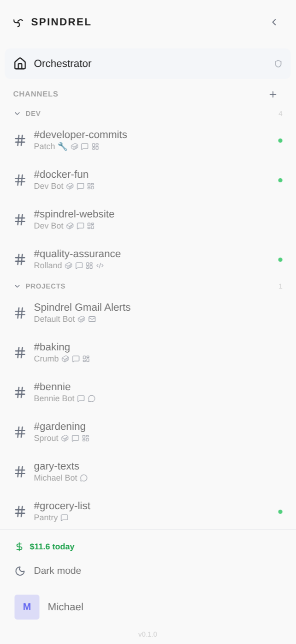Click the speech bubble icon beside Pantry
The width and height of the screenshot is (296, 644).
64,518
